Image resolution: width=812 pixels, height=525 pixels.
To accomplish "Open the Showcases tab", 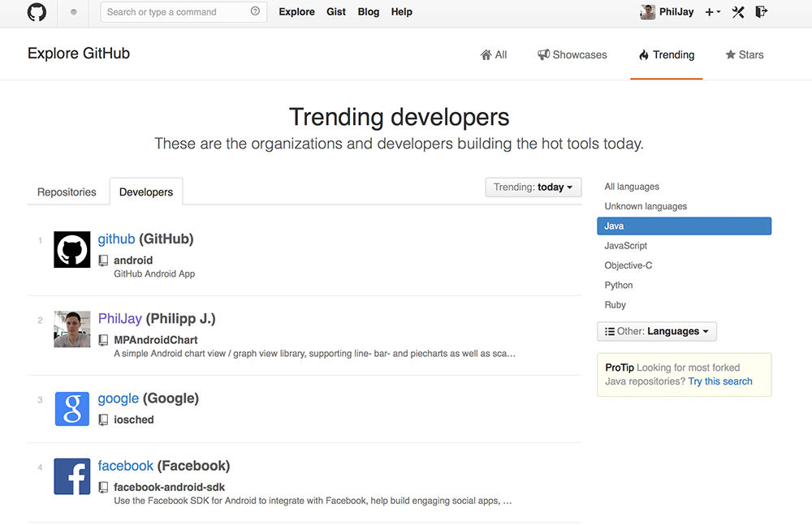I will tap(572, 55).
